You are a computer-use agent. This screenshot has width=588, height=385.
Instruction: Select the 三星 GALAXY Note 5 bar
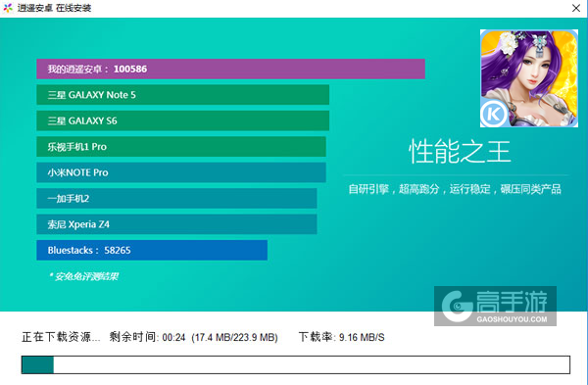(x=182, y=95)
